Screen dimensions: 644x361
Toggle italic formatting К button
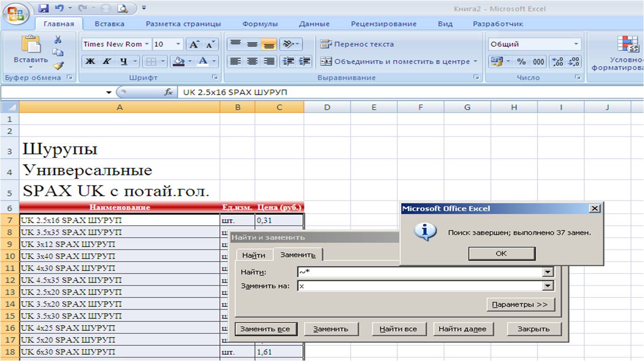click(107, 61)
